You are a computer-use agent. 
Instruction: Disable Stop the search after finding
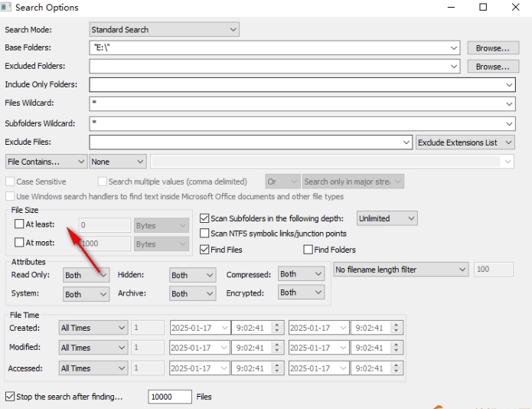coord(10,397)
